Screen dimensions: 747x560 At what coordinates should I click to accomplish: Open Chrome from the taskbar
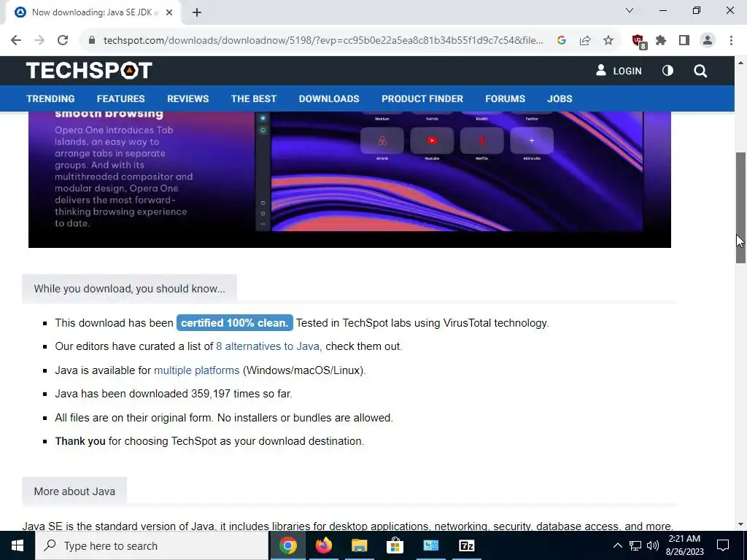coord(287,545)
